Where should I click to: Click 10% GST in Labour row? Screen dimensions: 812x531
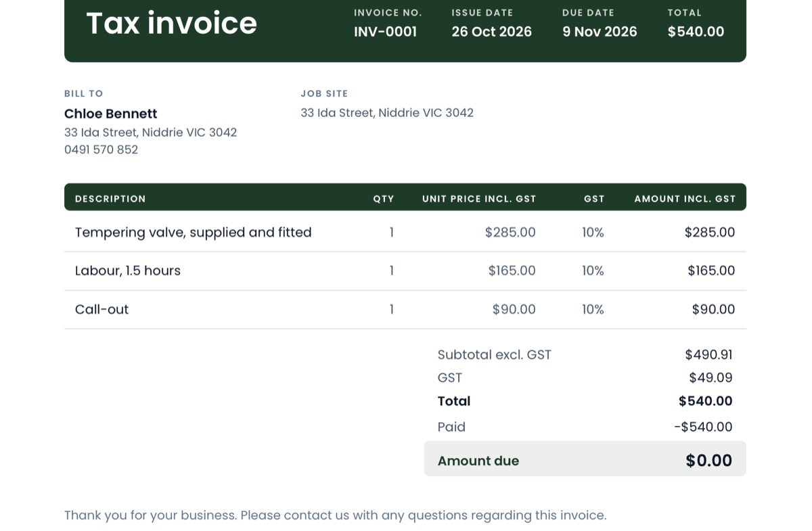coord(593,271)
